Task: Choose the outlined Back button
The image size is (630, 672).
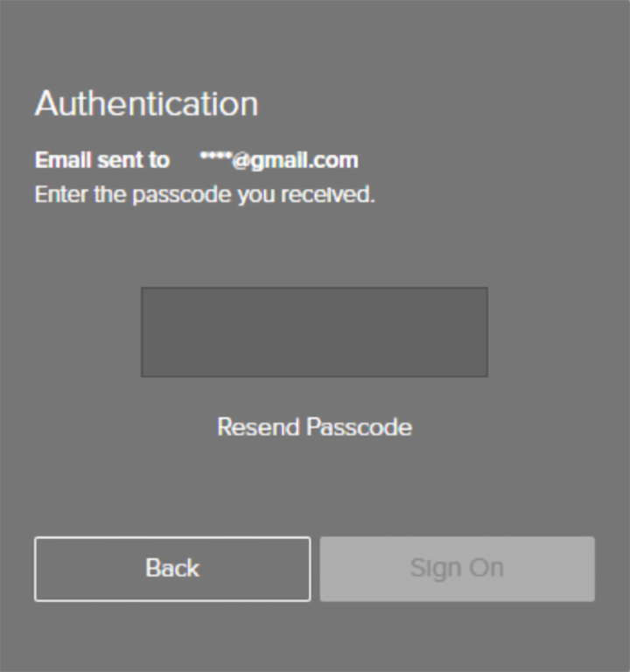Action: tap(172, 569)
